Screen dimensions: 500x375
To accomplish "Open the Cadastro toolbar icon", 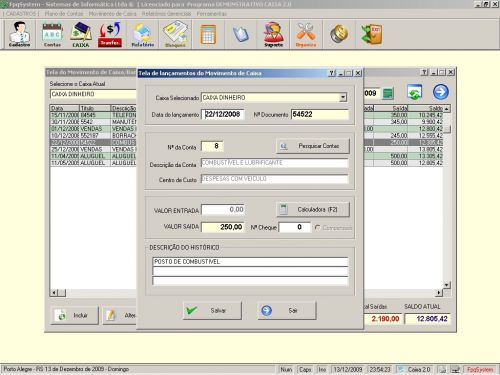I will [x=19, y=34].
